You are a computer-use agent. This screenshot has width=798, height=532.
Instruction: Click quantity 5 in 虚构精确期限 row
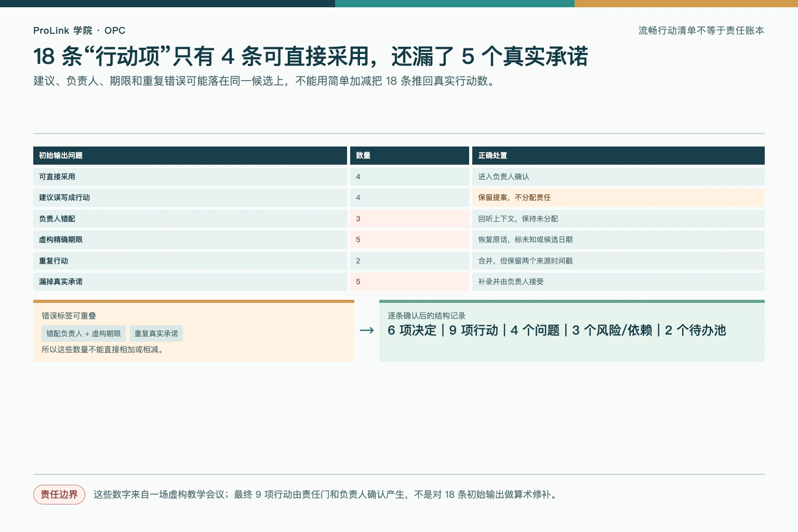pyautogui.click(x=409, y=240)
